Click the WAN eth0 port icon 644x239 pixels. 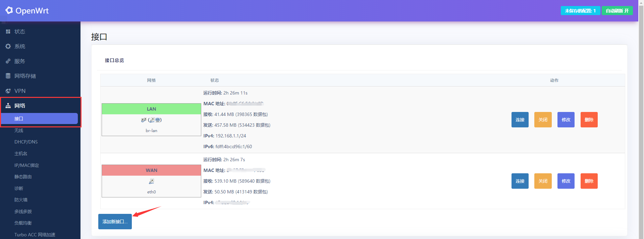pos(151,181)
